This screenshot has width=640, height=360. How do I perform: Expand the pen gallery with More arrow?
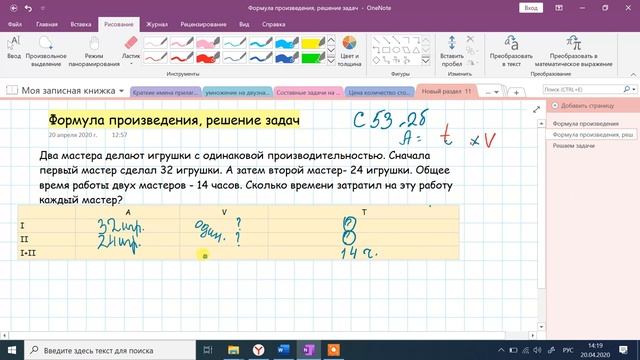(x=331, y=60)
